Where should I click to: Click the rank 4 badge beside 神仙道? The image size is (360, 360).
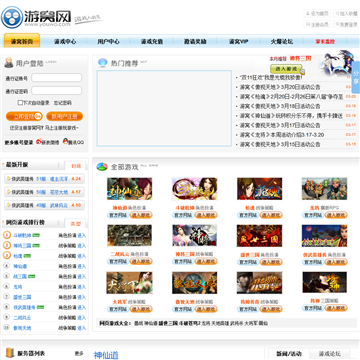point(7,266)
